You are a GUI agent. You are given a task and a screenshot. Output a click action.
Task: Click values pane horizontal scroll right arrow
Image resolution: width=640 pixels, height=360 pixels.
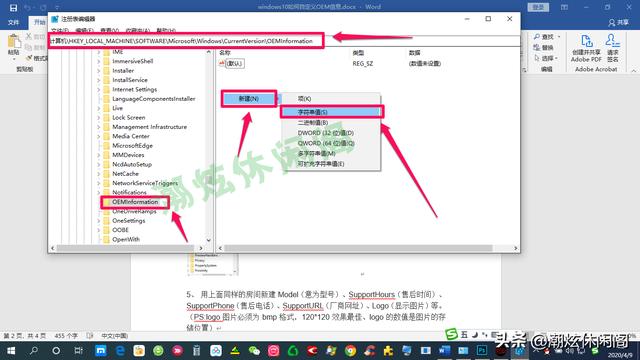click(516, 248)
